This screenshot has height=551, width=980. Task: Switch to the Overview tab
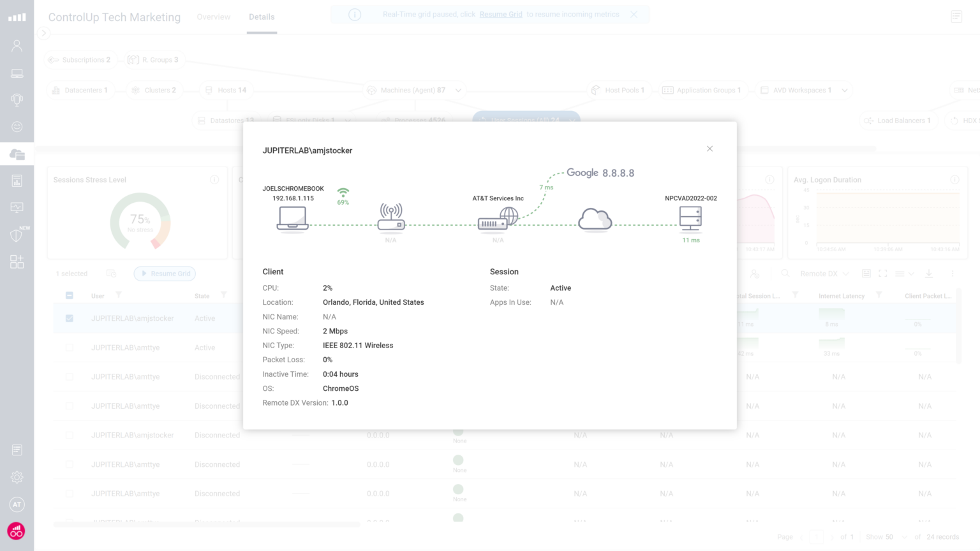click(x=213, y=17)
